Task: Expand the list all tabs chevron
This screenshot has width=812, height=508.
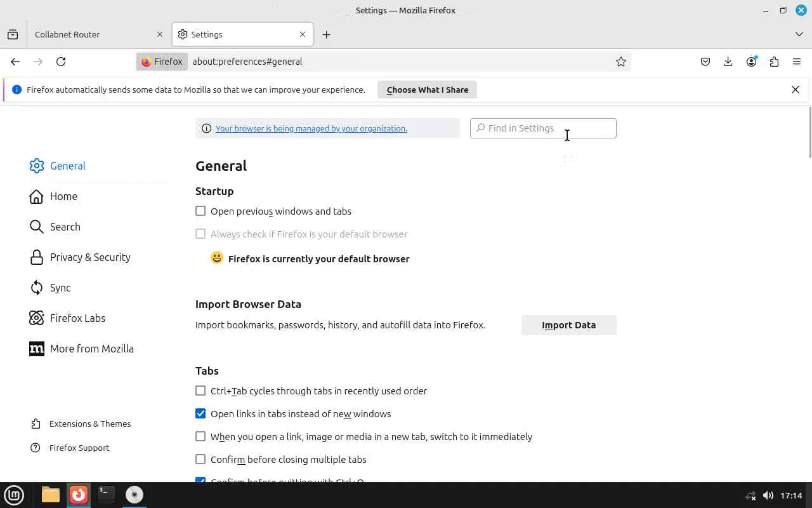Action: tap(799, 34)
